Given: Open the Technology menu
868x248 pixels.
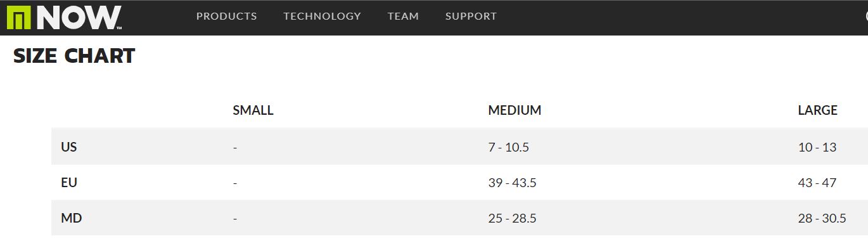Looking at the screenshot, I should click(x=322, y=16).
